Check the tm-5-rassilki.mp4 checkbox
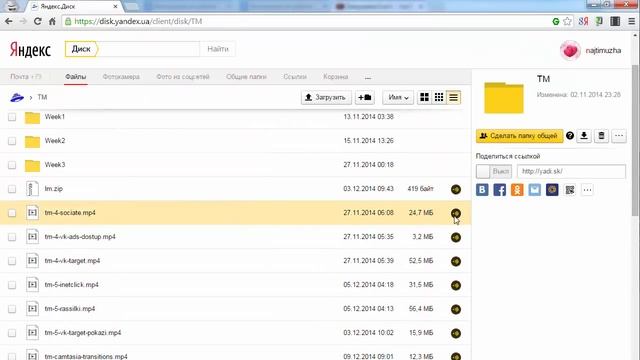The image size is (640, 360). coord(12,309)
